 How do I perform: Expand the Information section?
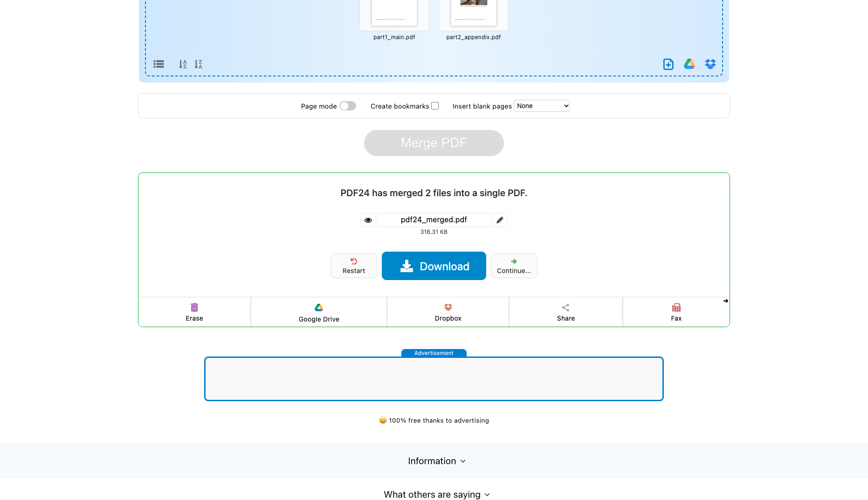click(x=437, y=461)
